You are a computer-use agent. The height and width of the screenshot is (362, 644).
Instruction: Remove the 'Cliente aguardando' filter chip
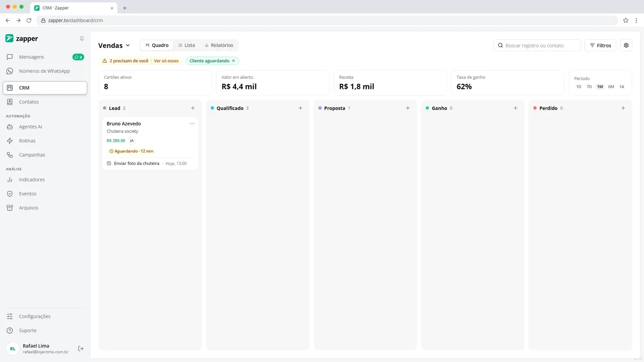click(x=233, y=61)
